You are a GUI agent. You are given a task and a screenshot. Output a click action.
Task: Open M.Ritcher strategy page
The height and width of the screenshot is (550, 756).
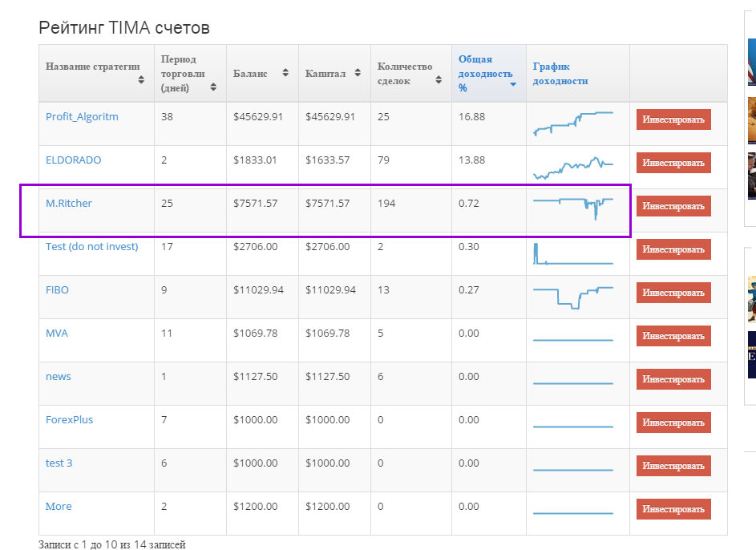click(68, 204)
